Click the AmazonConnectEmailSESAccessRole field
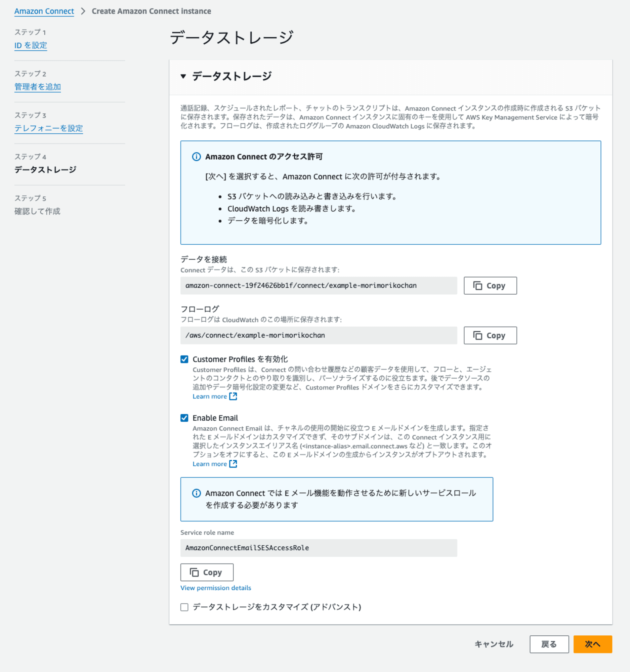The height and width of the screenshot is (672, 630). click(x=319, y=548)
